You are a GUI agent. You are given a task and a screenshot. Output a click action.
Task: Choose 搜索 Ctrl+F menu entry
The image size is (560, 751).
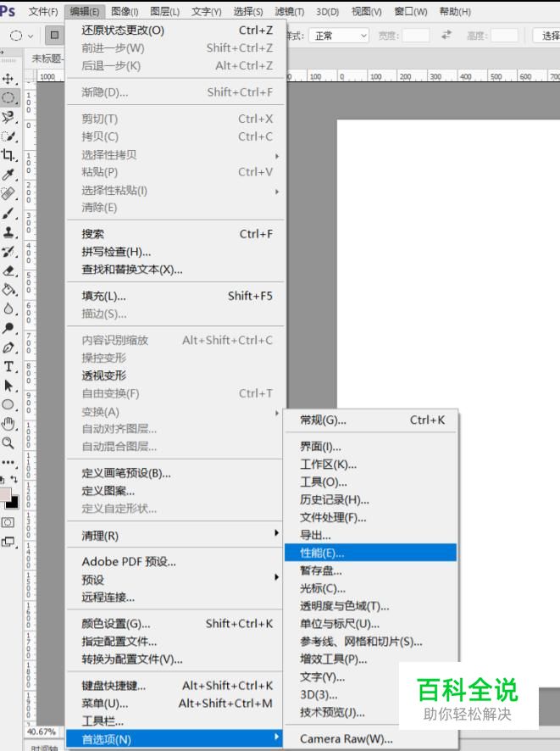click(x=175, y=234)
